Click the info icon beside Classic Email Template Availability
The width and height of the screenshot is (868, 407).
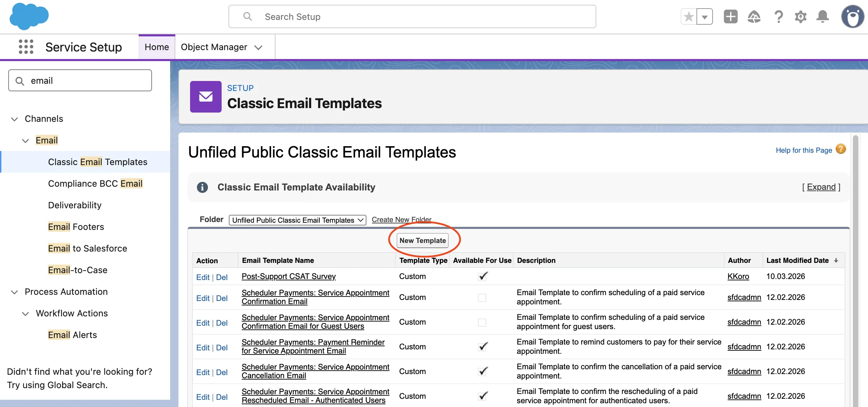pyautogui.click(x=202, y=187)
